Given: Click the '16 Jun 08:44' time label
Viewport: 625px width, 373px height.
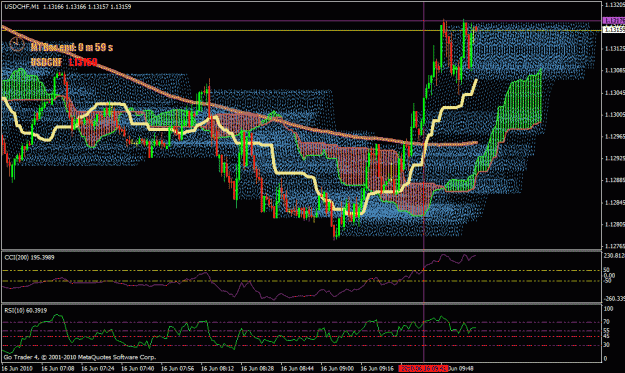Looking at the screenshot, I should point(297,369).
